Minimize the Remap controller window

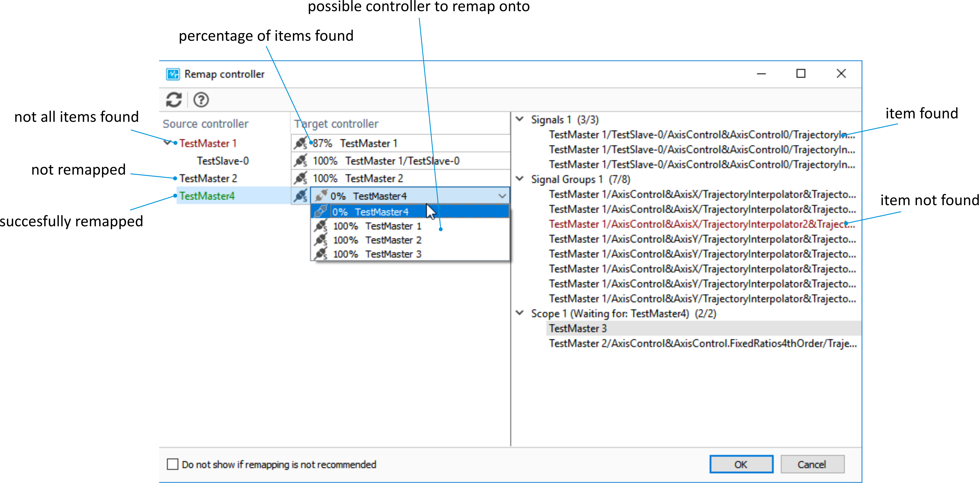(x=761, y=74)
